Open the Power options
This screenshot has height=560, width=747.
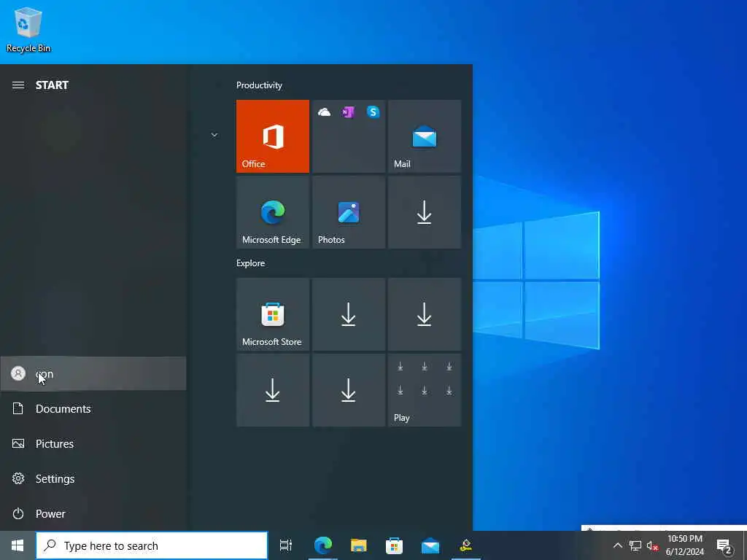tap(93, 514)
